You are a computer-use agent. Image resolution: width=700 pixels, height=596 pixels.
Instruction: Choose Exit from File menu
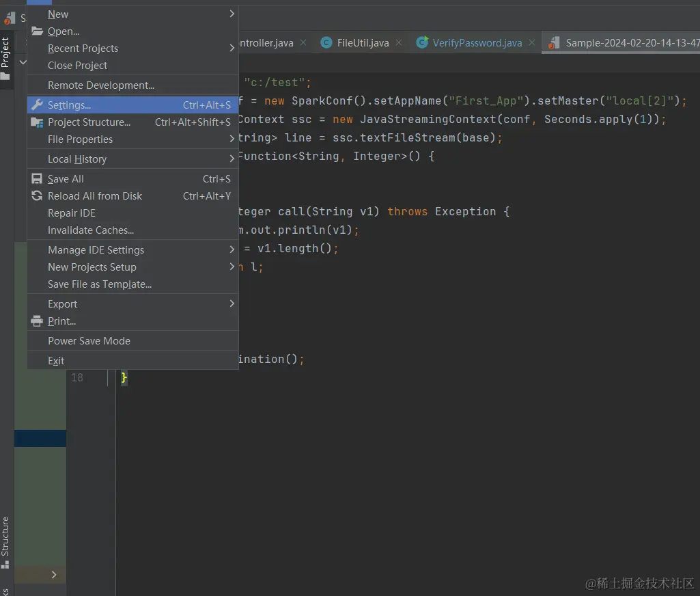132,361
